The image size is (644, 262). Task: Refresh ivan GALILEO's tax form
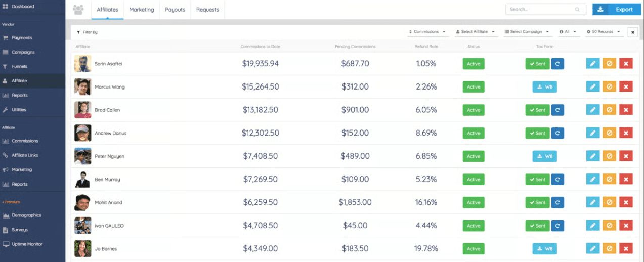click(x=557, y=226)
